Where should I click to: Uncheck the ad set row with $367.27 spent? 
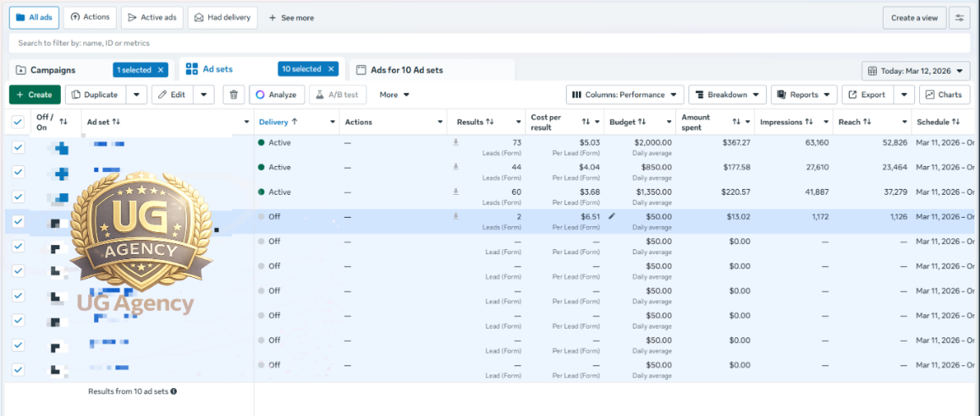tap(18, 147)
